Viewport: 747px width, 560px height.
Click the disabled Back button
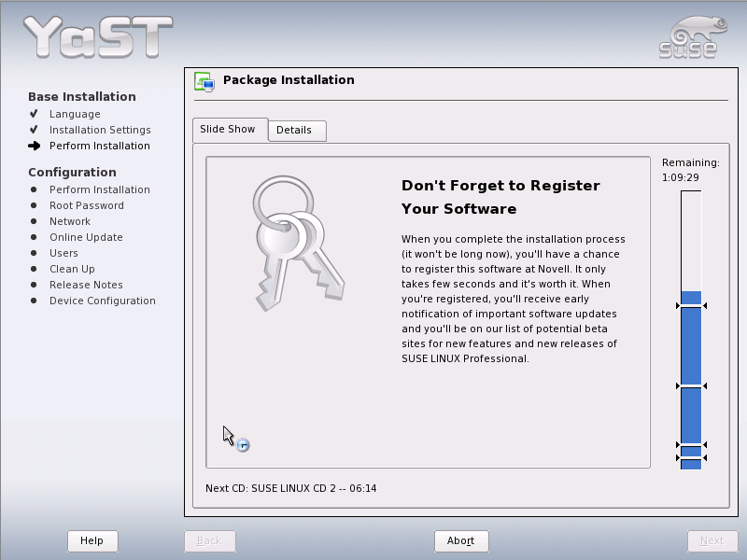click(209, 541)
